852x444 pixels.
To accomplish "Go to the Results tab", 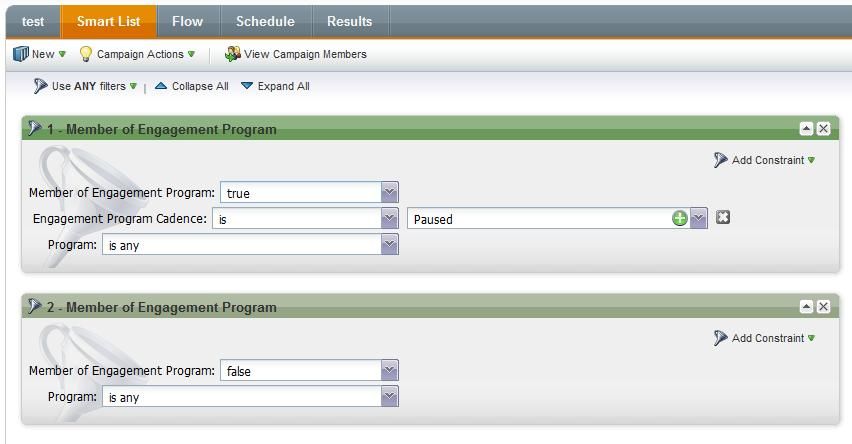I will click(349, 21).
